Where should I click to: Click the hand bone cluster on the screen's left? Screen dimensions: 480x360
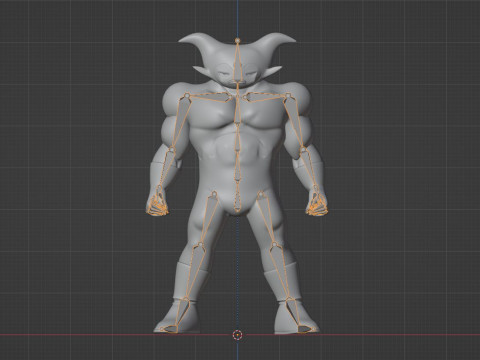(x=157, y=205)
